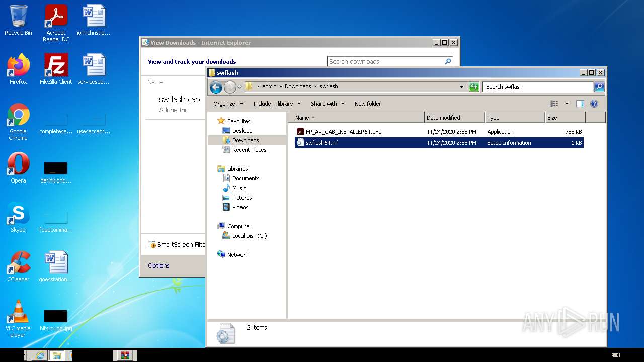
Task: Click the Explorer Forward navigation arrow
Action: (230, 87)
